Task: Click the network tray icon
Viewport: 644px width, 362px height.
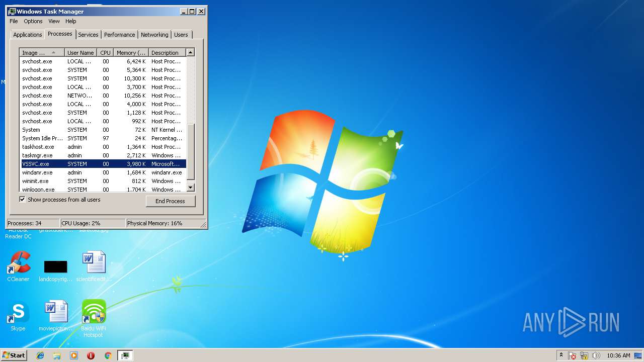Action: (x=584, y=355)
